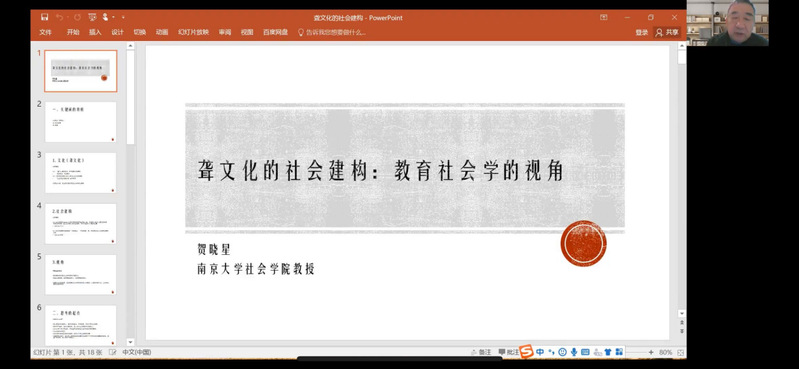Image resolution: width=799 pixels, height=369 pixels.
Task: Toggle Sogou Chinese/English 中 mode
Action: pos(540,352)
